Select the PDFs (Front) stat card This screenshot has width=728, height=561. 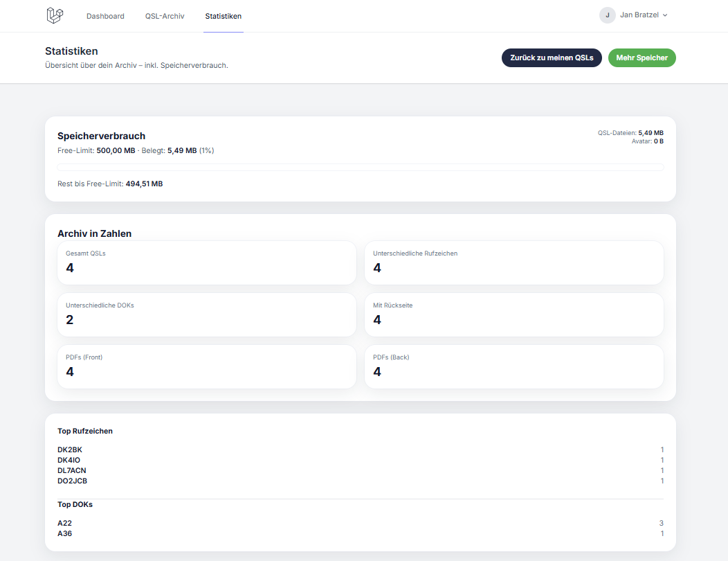(206, 366)
